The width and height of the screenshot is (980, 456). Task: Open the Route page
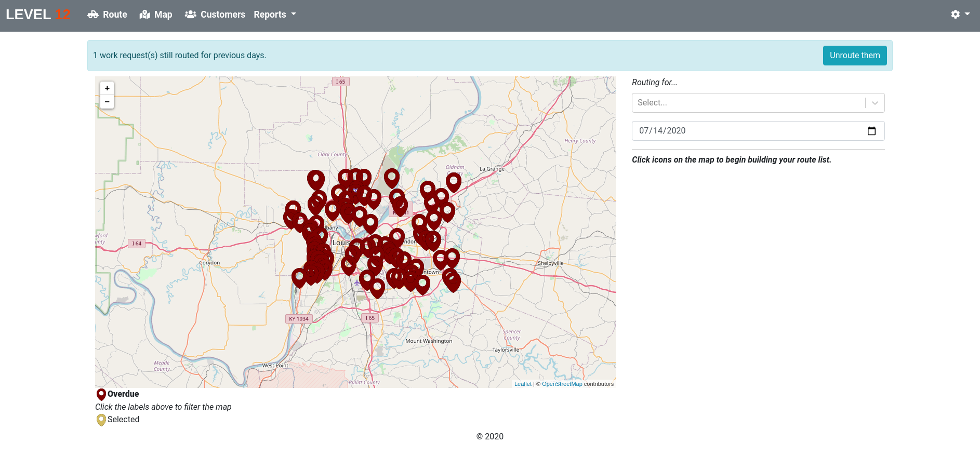115,15
